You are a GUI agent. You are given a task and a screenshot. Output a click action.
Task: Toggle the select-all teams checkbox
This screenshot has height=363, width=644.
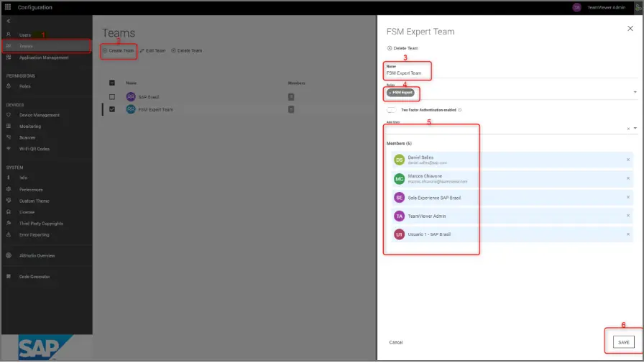[111, 83]
